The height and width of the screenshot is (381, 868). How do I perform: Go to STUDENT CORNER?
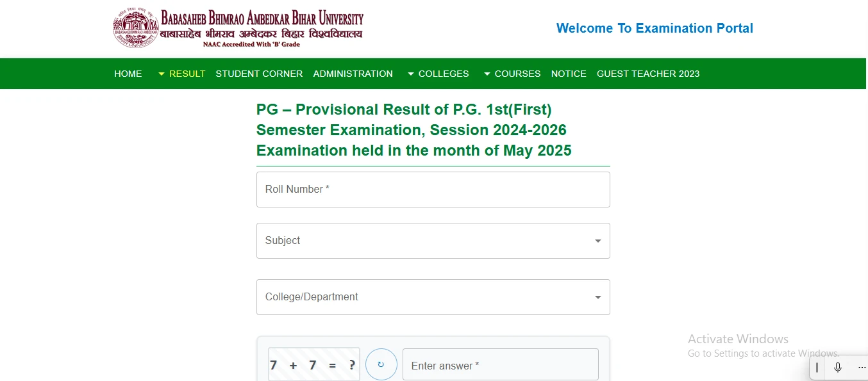click(259, 74)
